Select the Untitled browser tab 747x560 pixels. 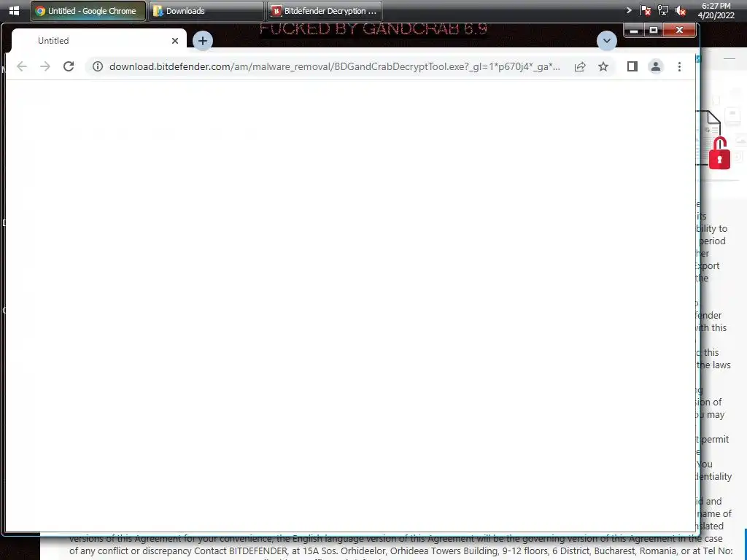(x=98, y=41)
